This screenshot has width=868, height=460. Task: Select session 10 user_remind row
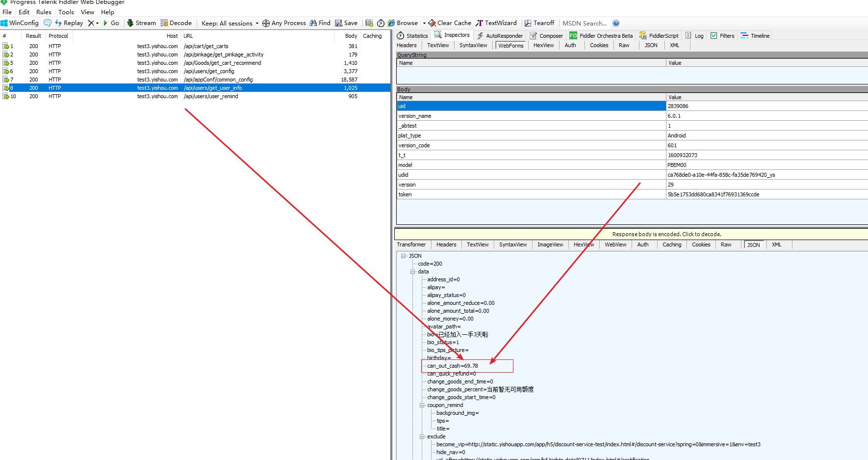coord(195,96)
